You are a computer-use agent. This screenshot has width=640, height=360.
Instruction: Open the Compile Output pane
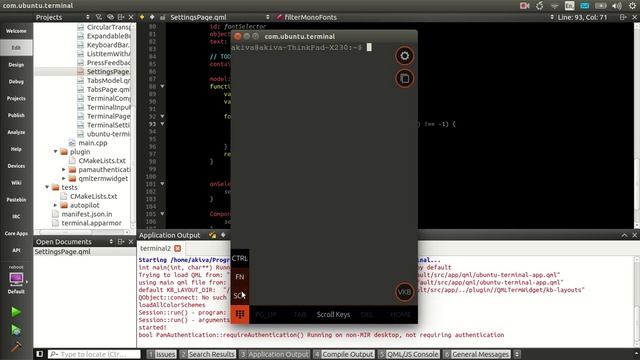click(344, 354)
